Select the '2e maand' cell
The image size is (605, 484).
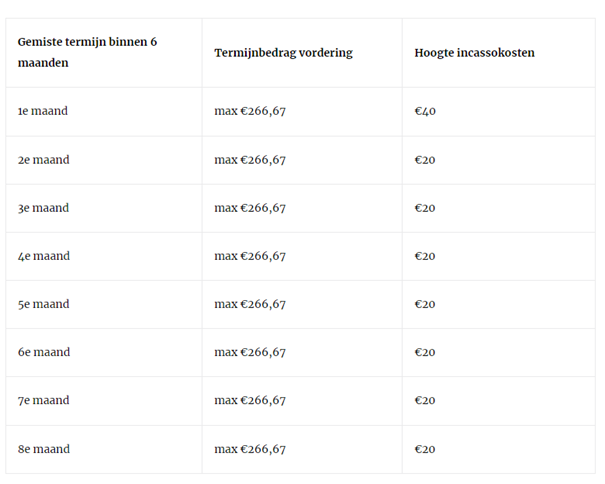point(44,160)
